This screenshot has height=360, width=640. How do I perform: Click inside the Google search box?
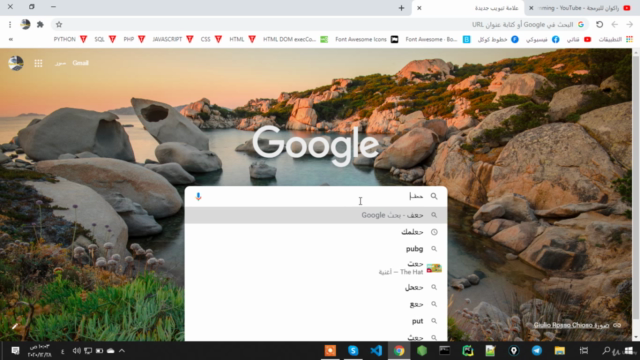316,196
